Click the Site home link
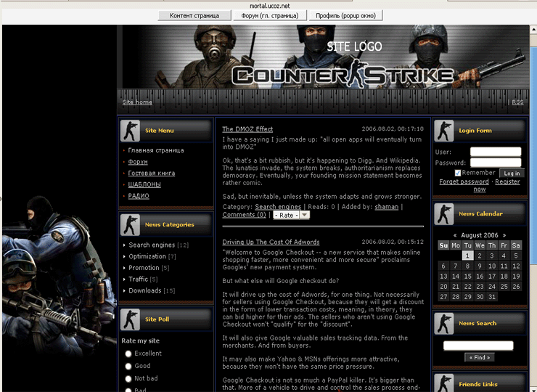Viewport: 537px width, 392px height. 137,102
